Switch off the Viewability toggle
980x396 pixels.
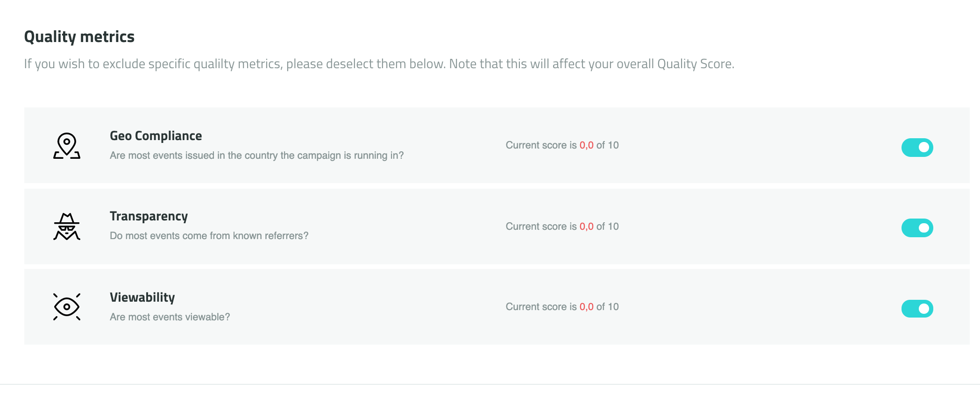click(917, 309)
